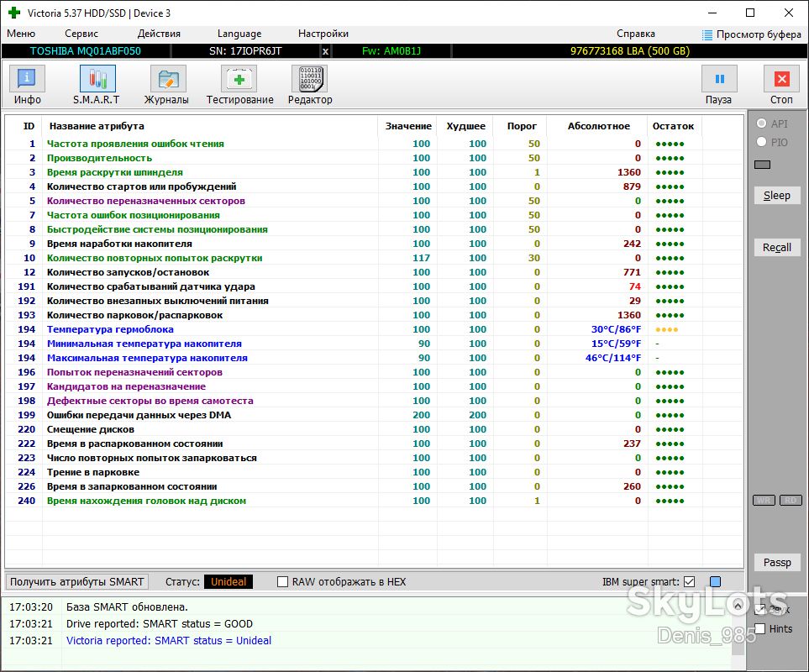Click the Sleep button
Screen dimensions: 809x672
point(776,196)
